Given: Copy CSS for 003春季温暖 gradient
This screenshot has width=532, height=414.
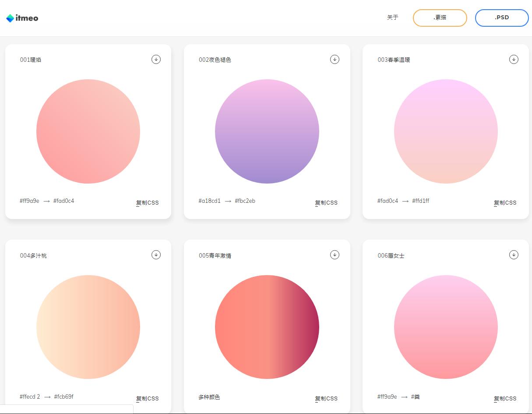Looking at the screenshot, I should coord(505,203).
